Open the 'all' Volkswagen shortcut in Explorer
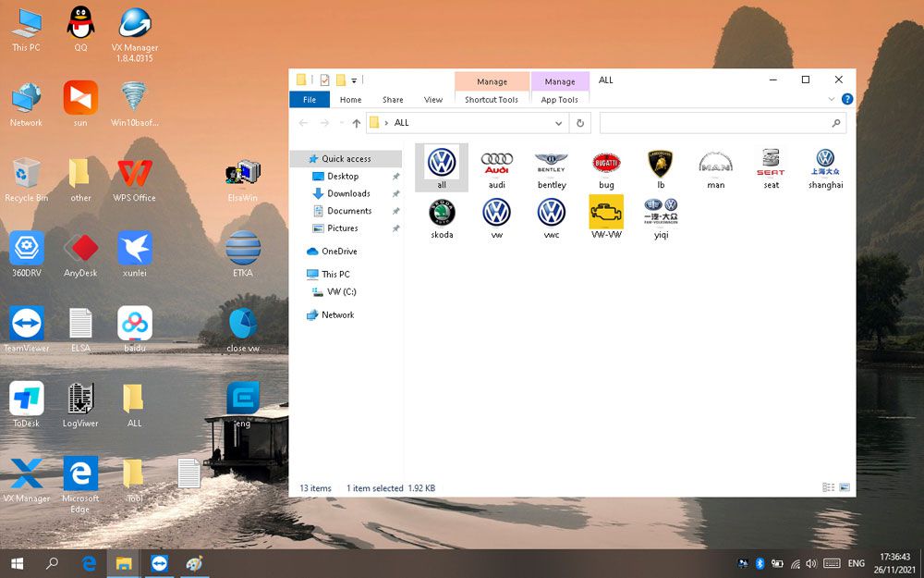 pos(442,167)
